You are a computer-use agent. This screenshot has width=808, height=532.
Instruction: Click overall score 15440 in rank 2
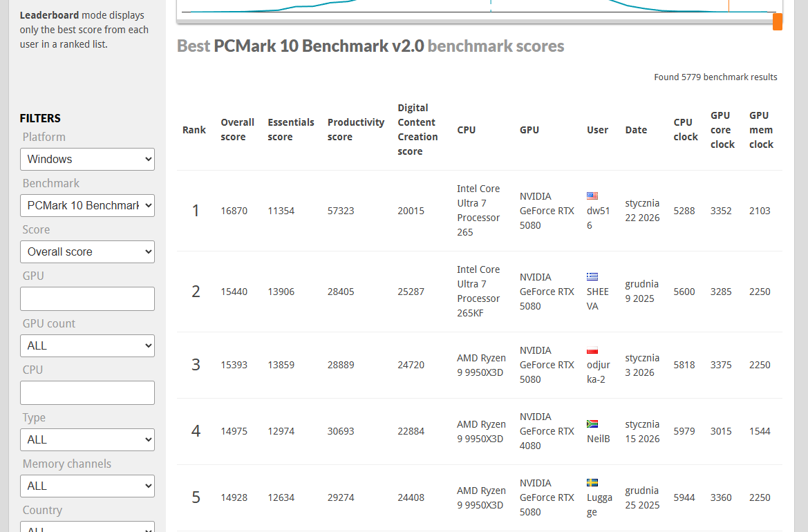click(x=234, y=292)
